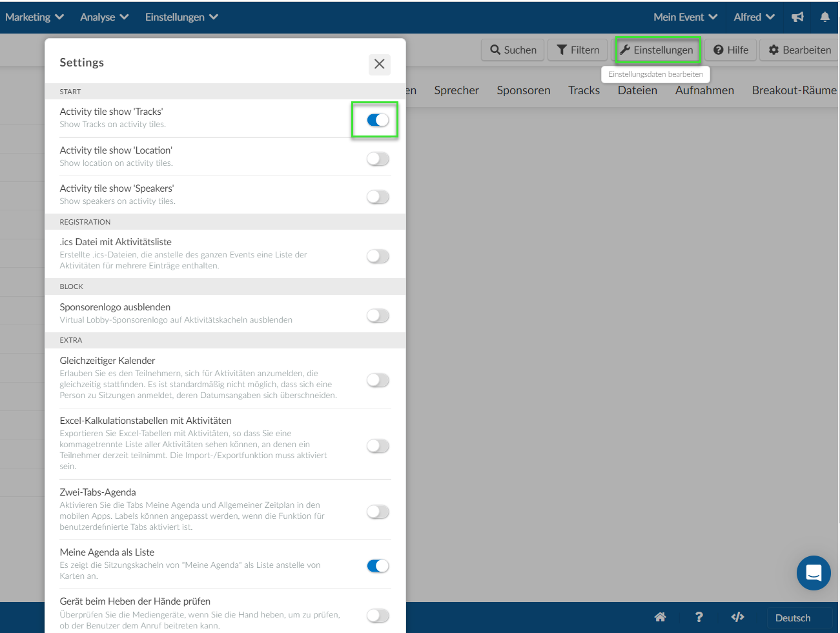Switch to Breakout-Räume tab
Image resolution: width=840 pixels, height=633 pixels.
coord(794,90)
